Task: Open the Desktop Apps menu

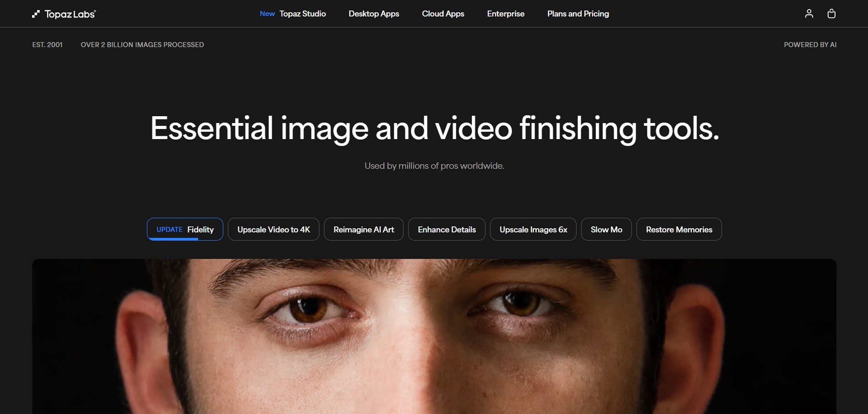Action: pyautogui.click(x=373, y=14)
